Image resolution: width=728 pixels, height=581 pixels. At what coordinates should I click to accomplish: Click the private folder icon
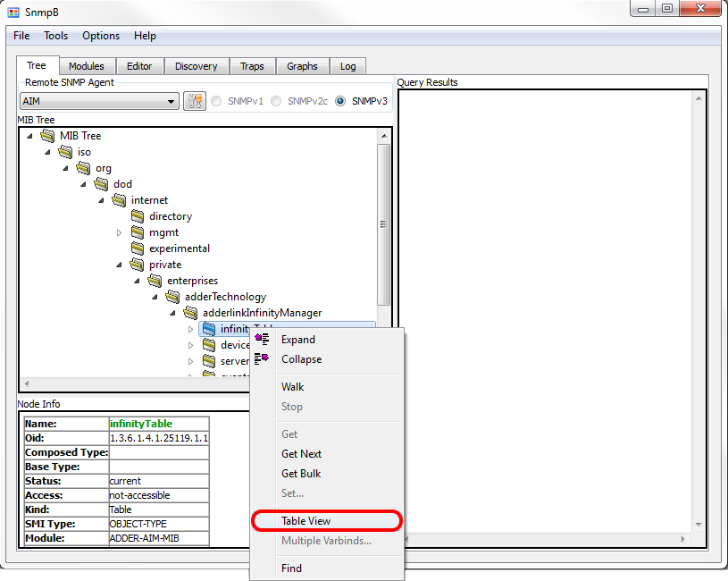point(137,265)
